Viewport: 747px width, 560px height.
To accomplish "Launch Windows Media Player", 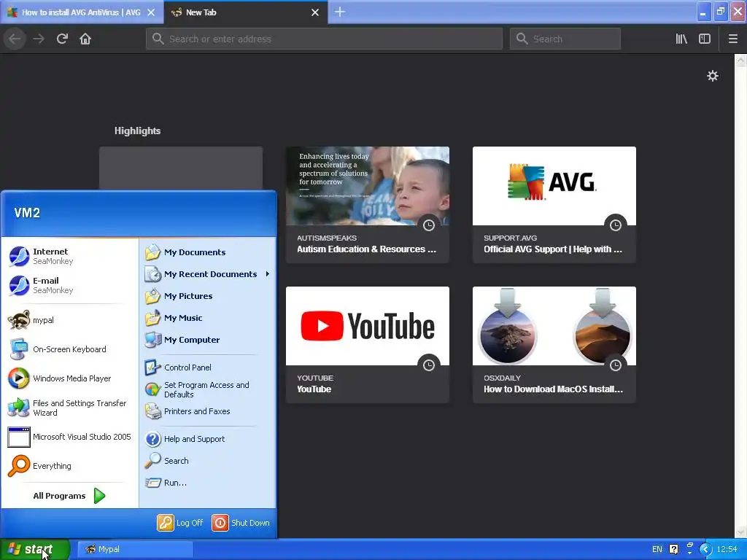I will coord(69,378).
